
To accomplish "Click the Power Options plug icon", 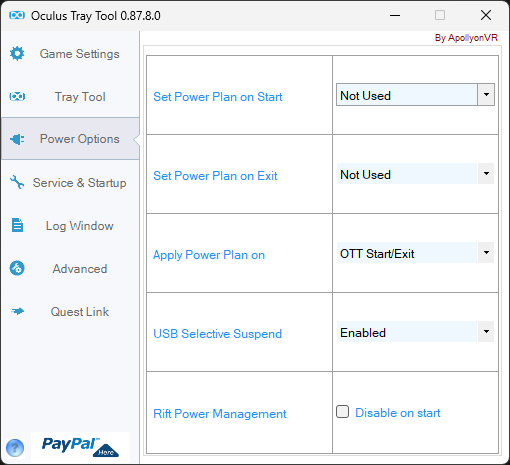I will tap(17, 139).
